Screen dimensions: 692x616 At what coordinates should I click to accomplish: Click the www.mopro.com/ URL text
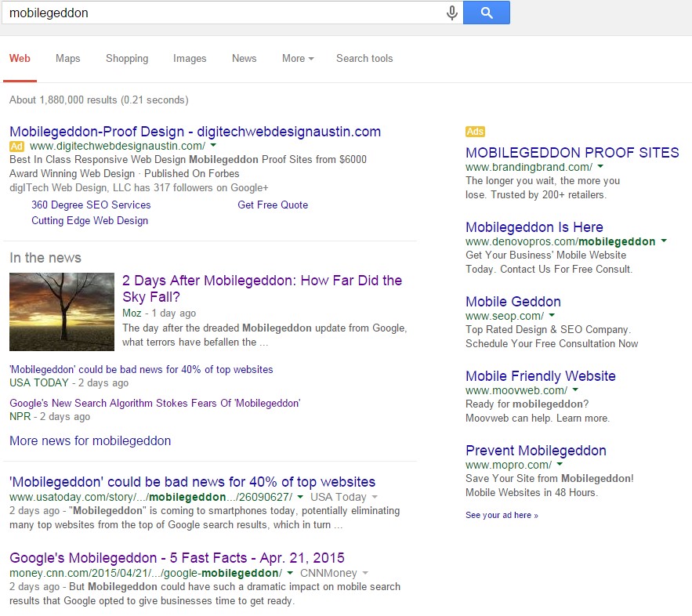[x=509, y=465]
